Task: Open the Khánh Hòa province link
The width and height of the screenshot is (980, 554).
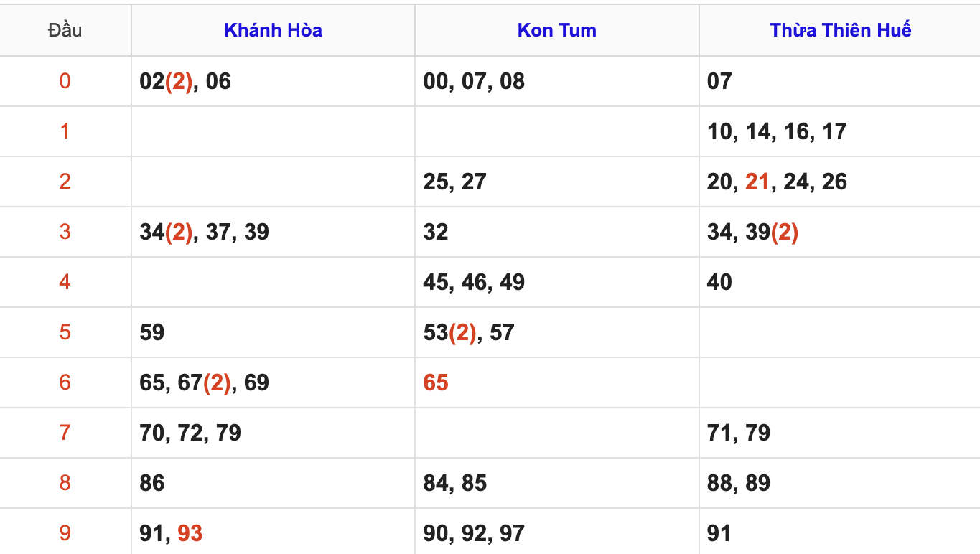Action: coord(273,30)
